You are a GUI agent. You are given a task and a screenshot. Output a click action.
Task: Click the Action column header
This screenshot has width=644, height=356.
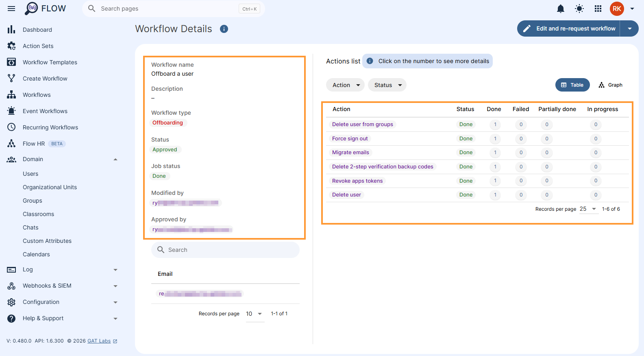[x=342, y=109]
